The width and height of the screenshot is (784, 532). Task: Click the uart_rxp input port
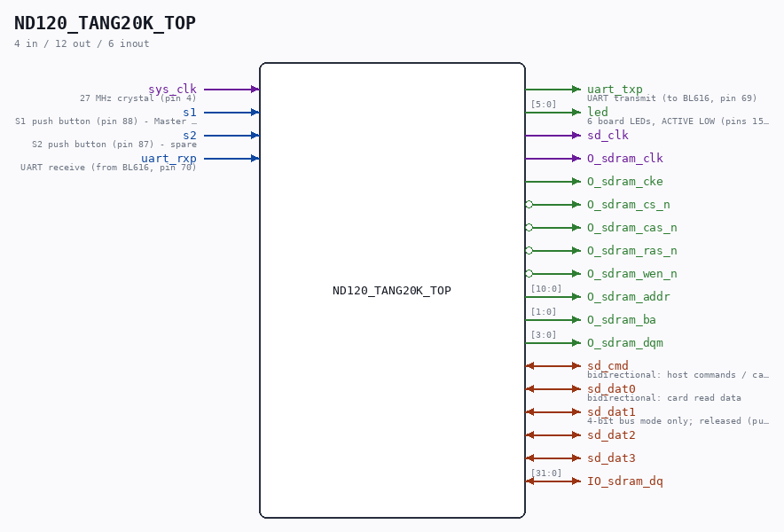169,158
